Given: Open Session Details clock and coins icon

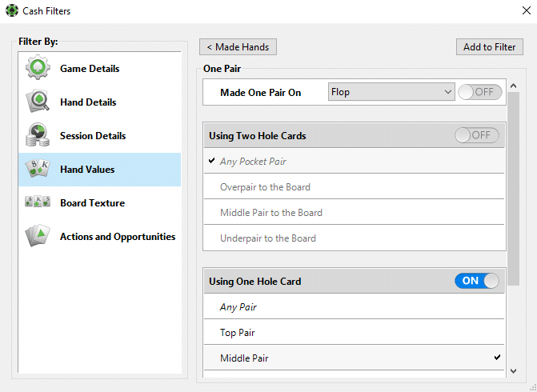Looking at the screenshot, I should (38, 135).
